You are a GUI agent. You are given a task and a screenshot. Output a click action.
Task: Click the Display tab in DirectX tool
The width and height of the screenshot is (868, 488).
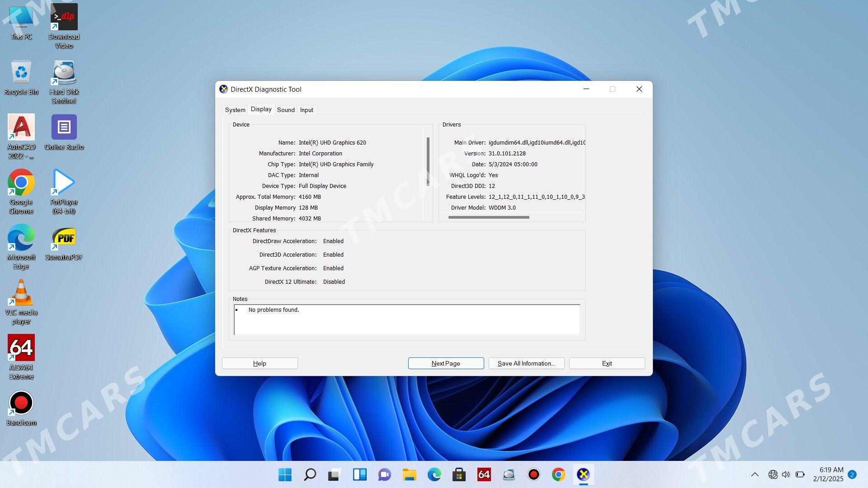tap(260, 109)
